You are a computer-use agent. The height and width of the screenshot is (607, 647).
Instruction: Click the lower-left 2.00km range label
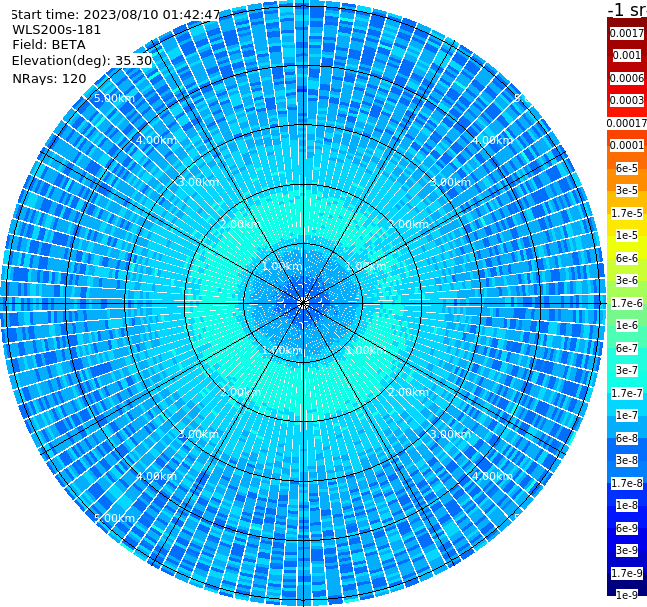241,392
